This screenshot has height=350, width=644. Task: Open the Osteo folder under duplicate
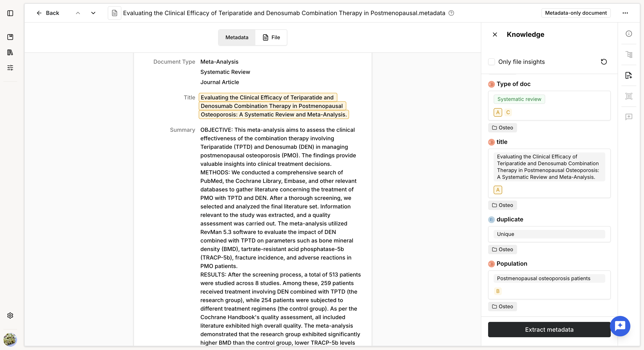pyautogui.click(x=503, y=250)
